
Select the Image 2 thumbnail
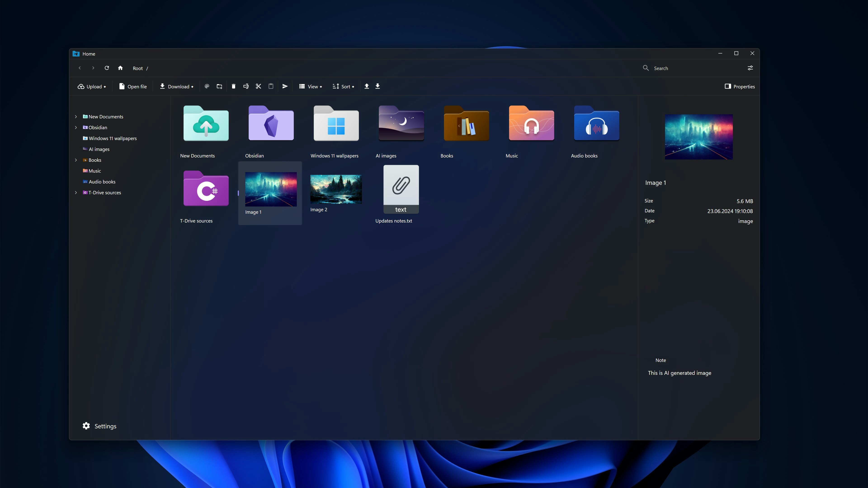pyautogui.click(x=336, y=189)
